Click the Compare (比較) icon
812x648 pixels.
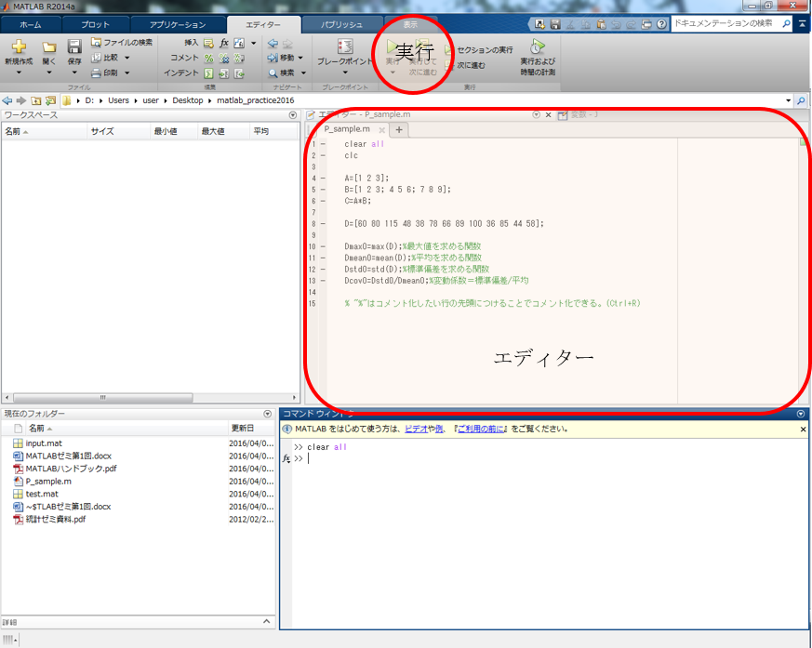click(96, 58)
